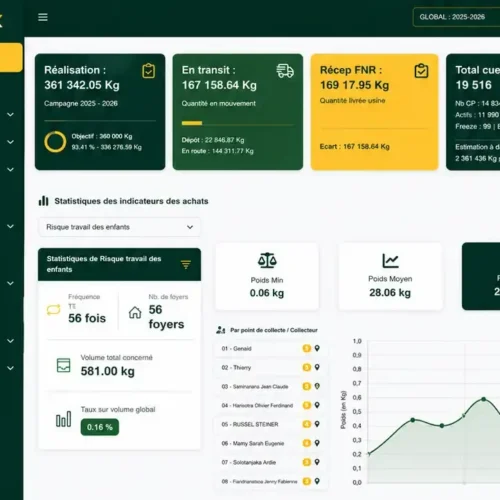Click the location pin on row 02 - Thierry
The height and width of the screenshot is (500, 500).
coord(317,367)
